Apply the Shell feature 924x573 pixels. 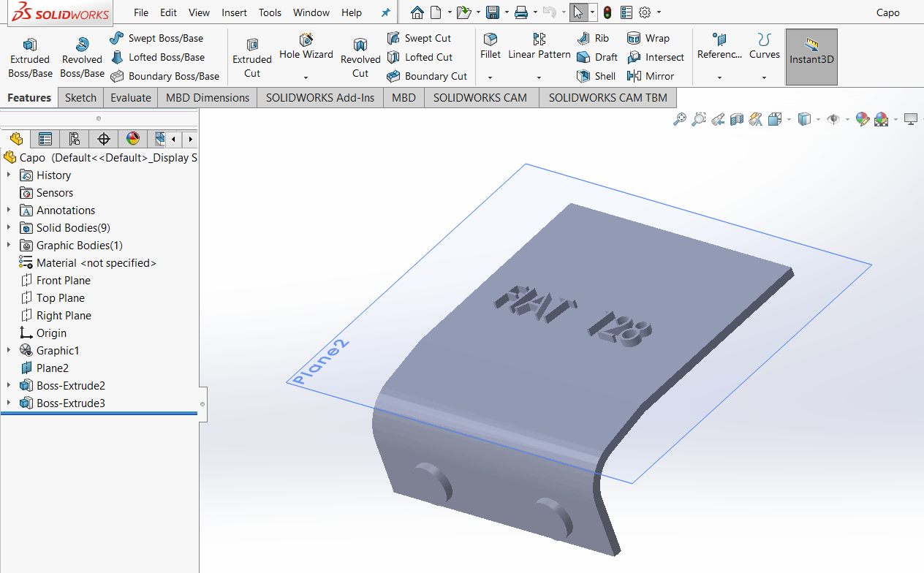pyautogui.click(x=597, y=76)
